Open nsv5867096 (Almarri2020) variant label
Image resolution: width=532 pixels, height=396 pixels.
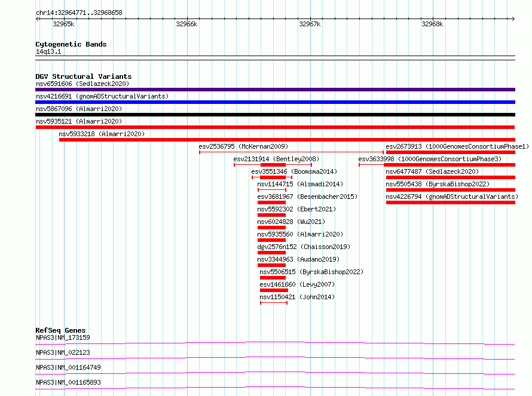79,109
